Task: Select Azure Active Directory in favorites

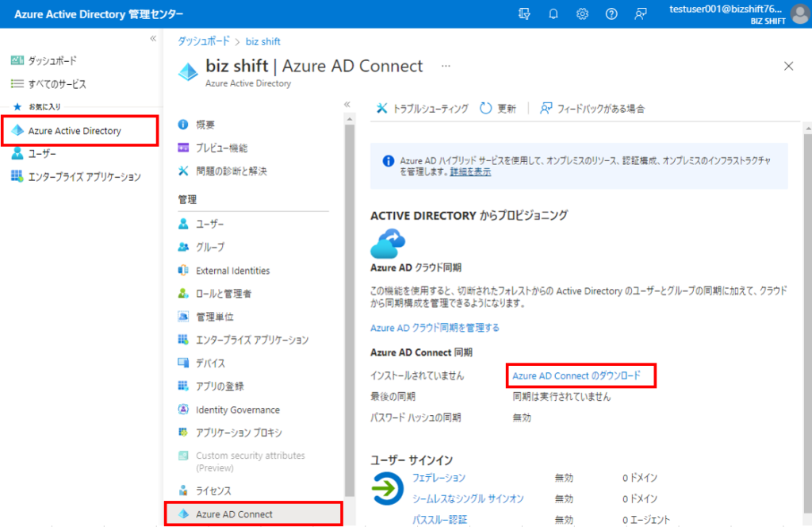Action: [x=80, y=131]
